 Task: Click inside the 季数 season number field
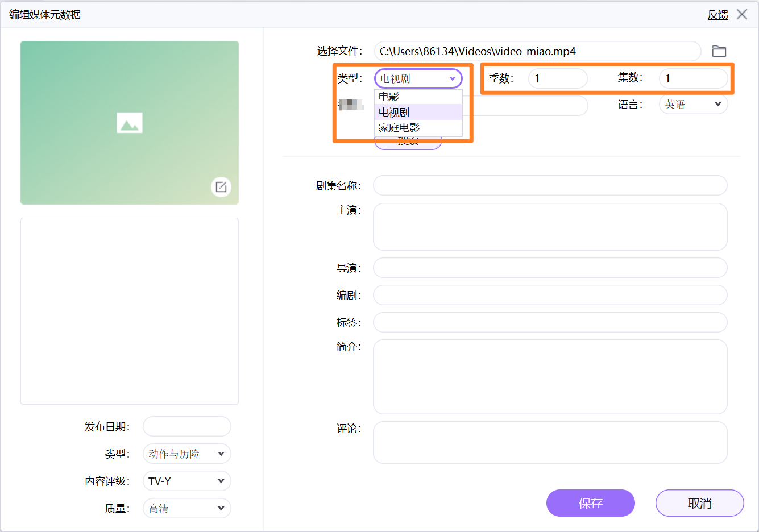click(x=557, y=78)
